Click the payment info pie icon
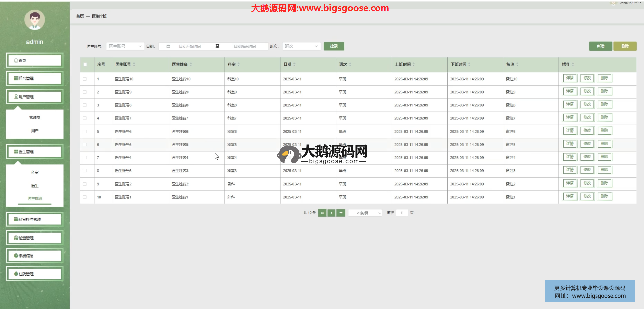 pos(16,256)
